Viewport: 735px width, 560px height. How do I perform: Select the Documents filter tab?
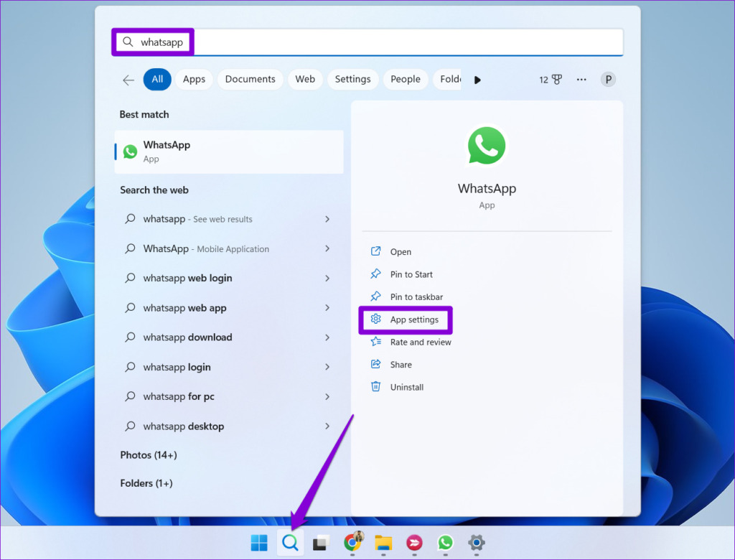click(x=250, y=79)
